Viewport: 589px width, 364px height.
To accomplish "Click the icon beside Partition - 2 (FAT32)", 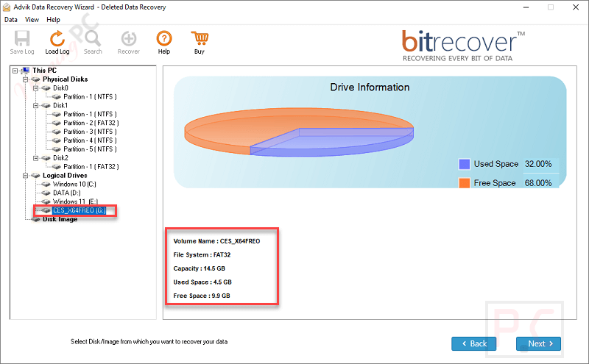I will pos(57,123).
